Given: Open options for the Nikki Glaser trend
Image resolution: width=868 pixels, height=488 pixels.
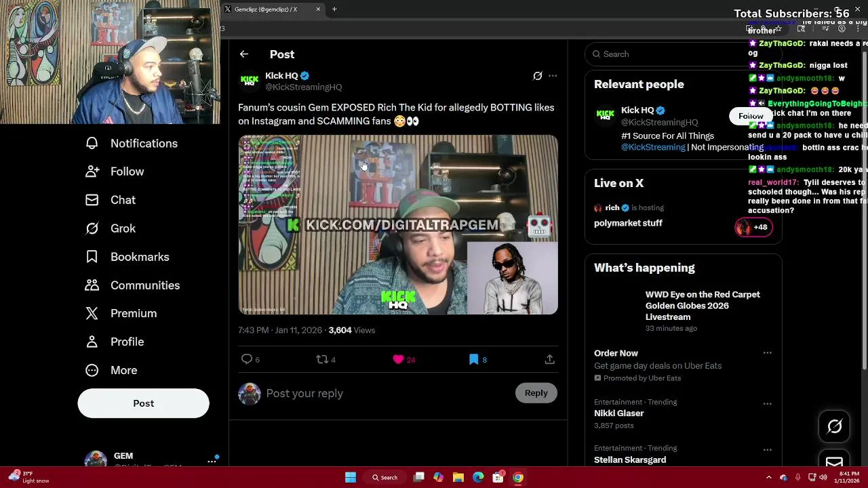Looking at the screenshot, I should tap(767, 404).
